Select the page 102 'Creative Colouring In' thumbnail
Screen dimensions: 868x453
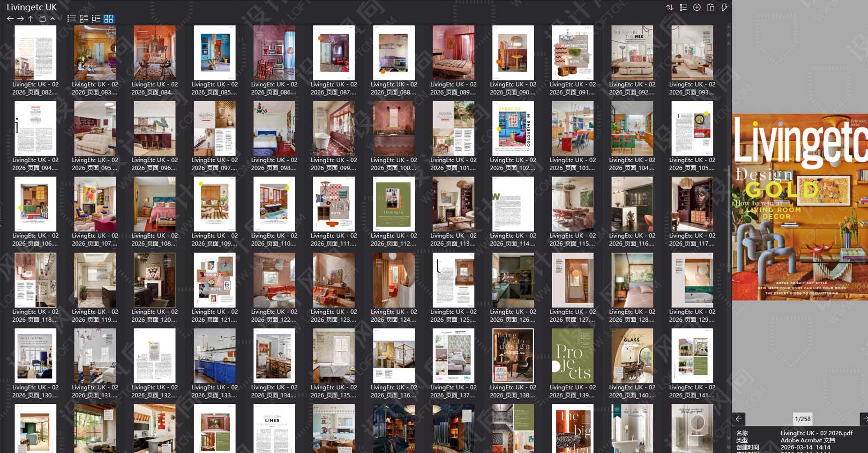pos(513,128)
